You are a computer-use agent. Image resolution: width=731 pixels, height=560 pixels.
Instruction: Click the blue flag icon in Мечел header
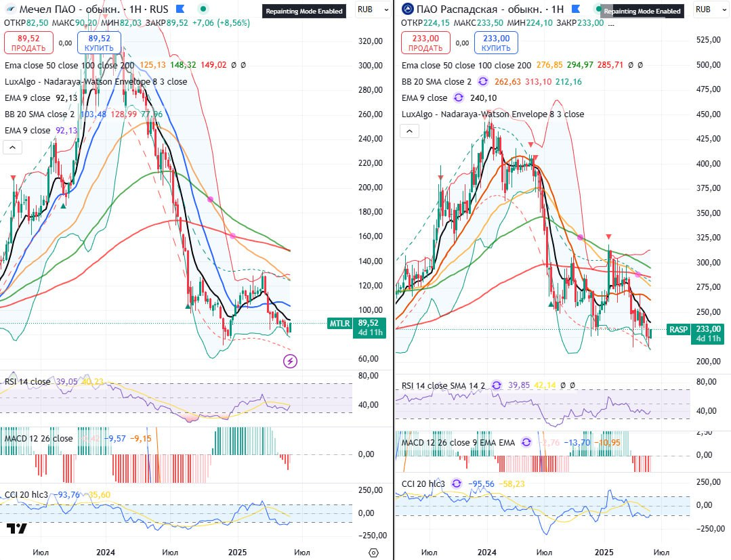tap(180, 9)
